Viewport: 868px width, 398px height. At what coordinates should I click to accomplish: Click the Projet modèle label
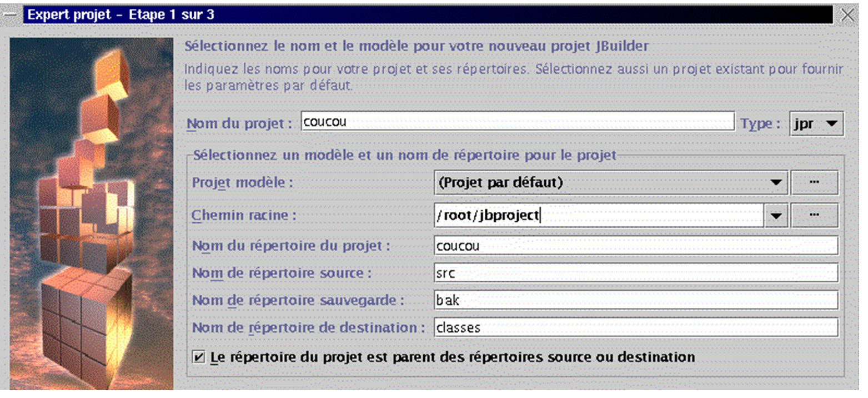[x=242, y=183]
